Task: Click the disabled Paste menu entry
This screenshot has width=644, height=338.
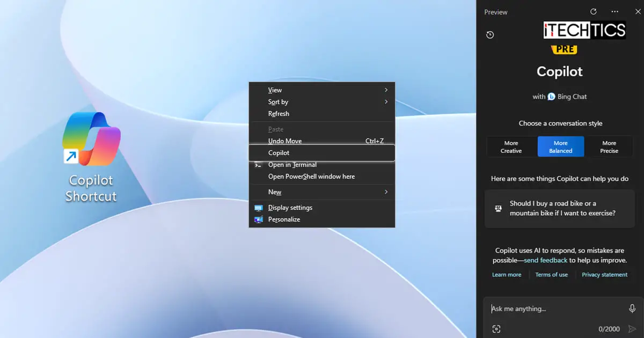Action: click(322, 129)
